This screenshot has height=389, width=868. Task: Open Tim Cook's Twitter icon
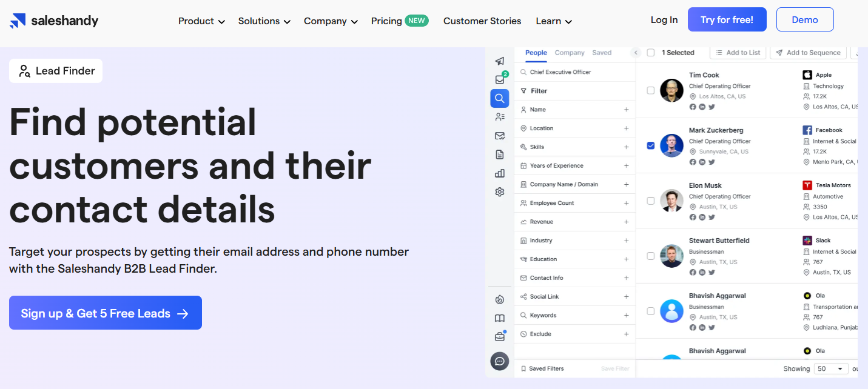712,107
